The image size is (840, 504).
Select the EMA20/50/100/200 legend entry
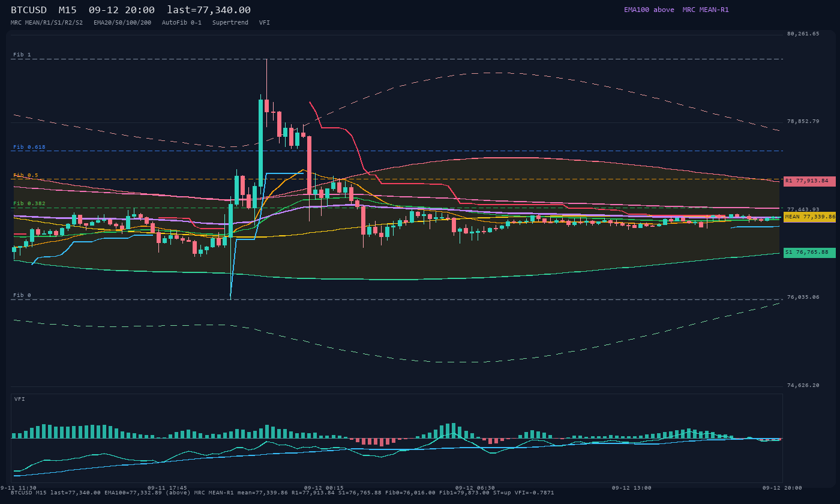pos(122,23)
